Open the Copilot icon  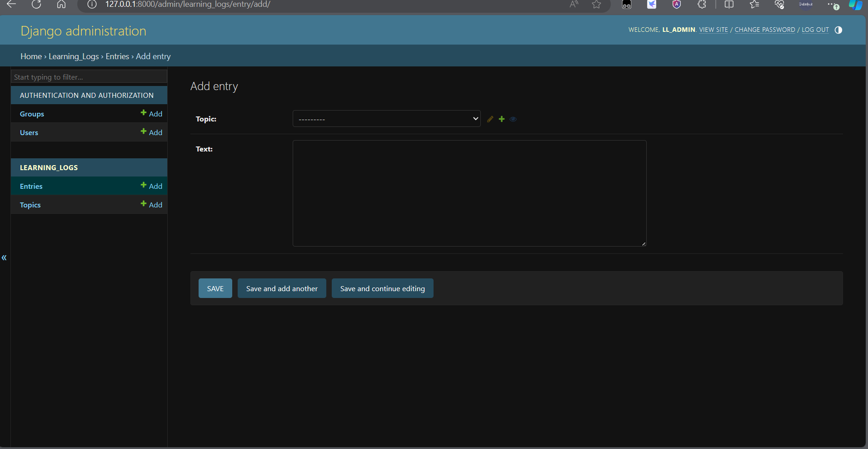click(x=856, y=5)
